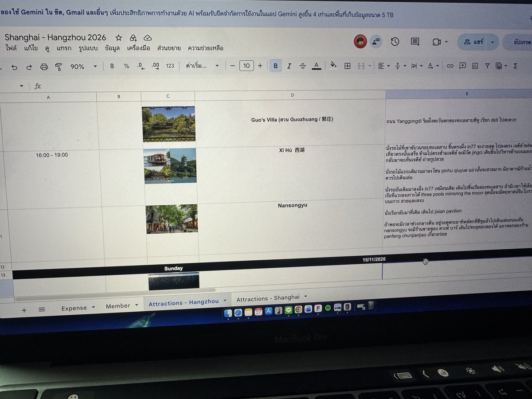
Task: Open functions sigma menu
Action: (x=515, y=66)
